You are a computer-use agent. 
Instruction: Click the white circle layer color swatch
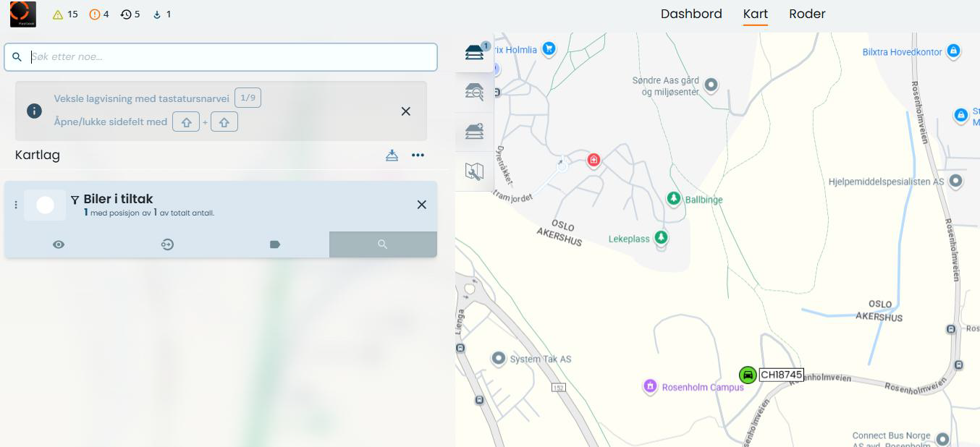(x=45, y=205)
